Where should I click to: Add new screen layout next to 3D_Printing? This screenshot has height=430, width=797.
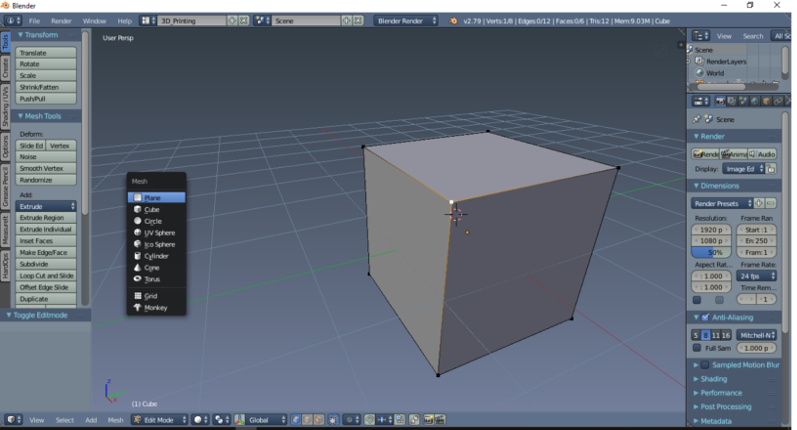pyautogui.click(x=232, y=21)
